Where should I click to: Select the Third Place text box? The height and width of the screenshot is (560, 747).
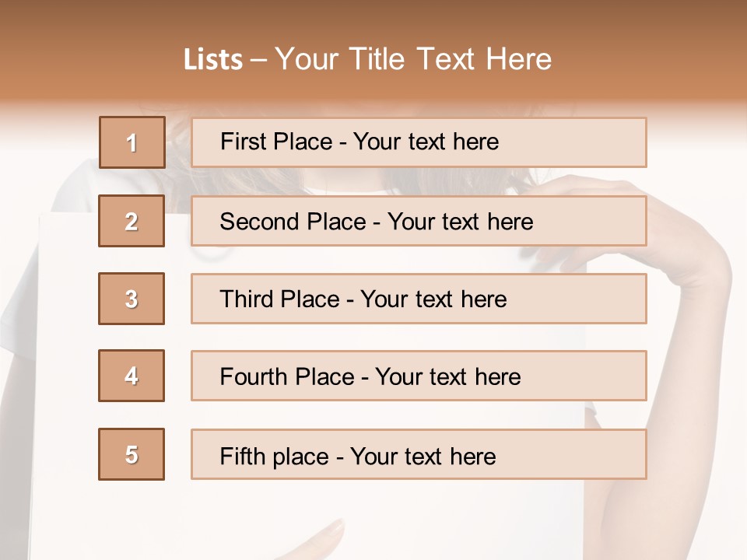419,299
